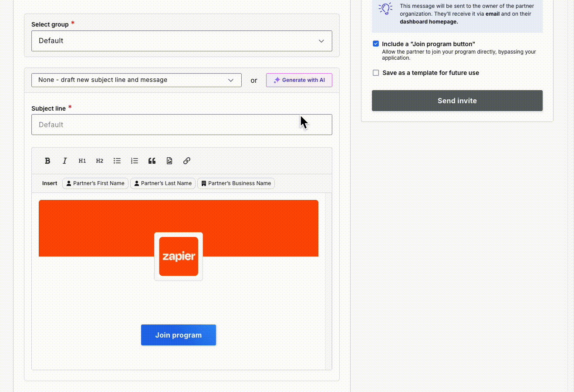
Task: Insert a numbered list
Action: click(135, 161)
